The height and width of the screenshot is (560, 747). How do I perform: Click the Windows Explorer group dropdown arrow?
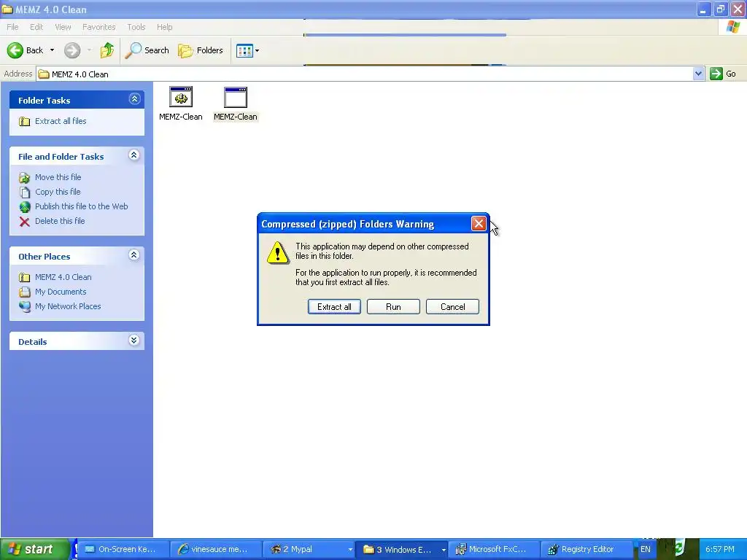(443, 550)
